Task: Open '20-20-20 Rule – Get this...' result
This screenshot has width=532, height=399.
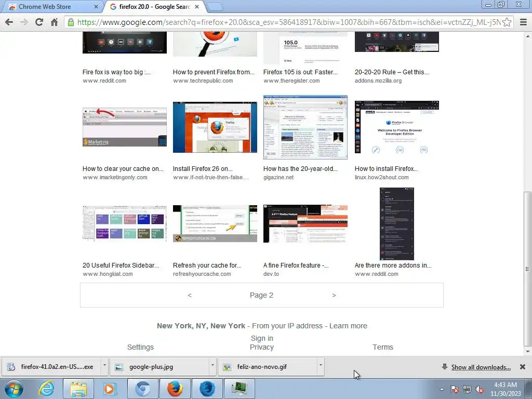Action: 392,72
